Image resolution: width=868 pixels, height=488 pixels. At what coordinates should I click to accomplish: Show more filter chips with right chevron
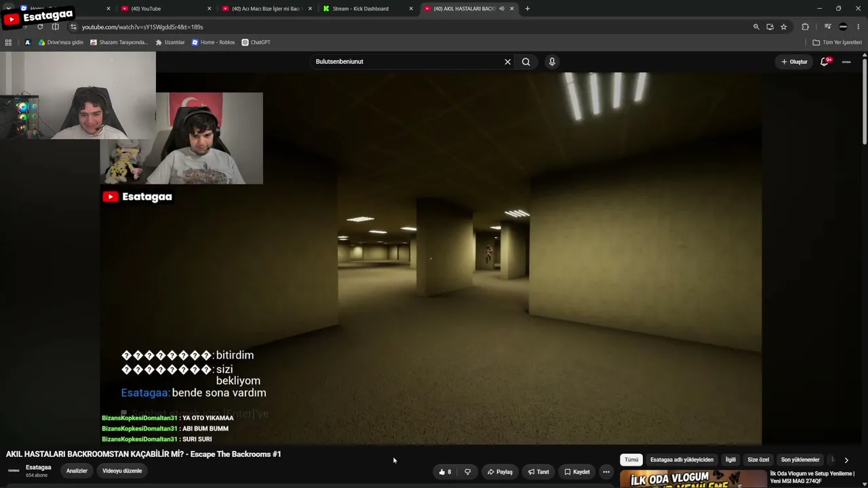846,460
